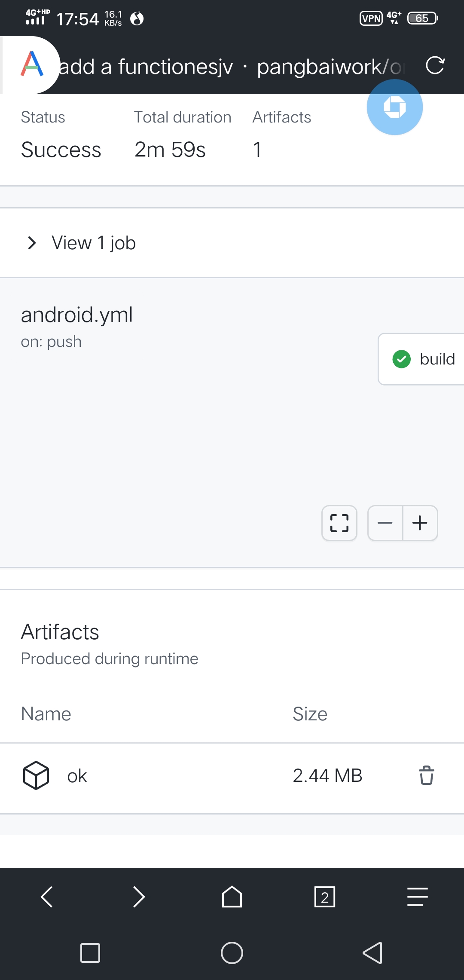Open the floating chat bubble overlay
Viewport: 464px width, 980px height.
point(394,107)
